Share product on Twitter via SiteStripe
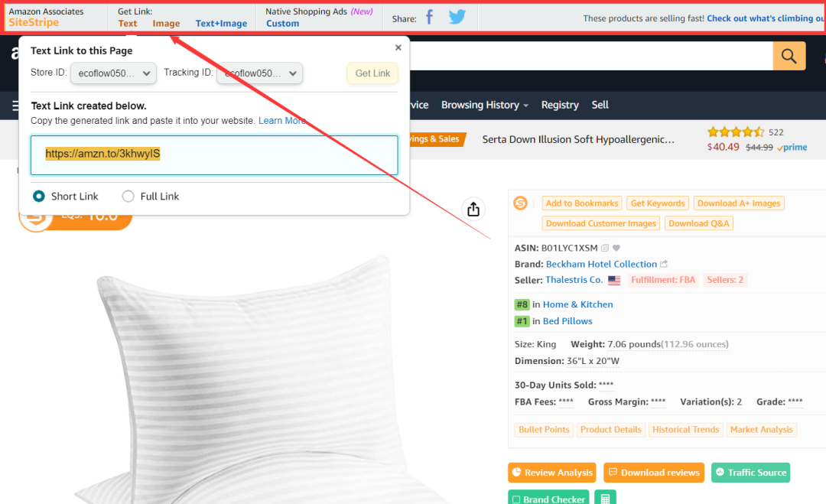 pos(457,17)
